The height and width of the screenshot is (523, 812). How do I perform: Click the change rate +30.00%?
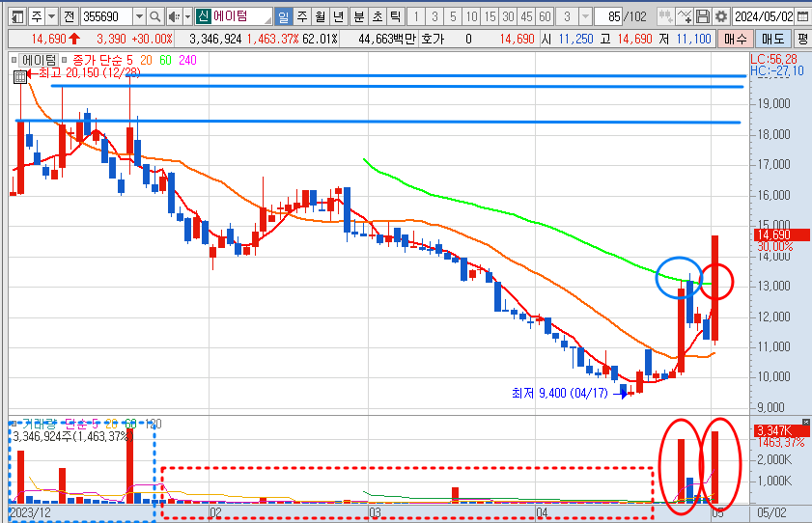[x=152, y=39]
